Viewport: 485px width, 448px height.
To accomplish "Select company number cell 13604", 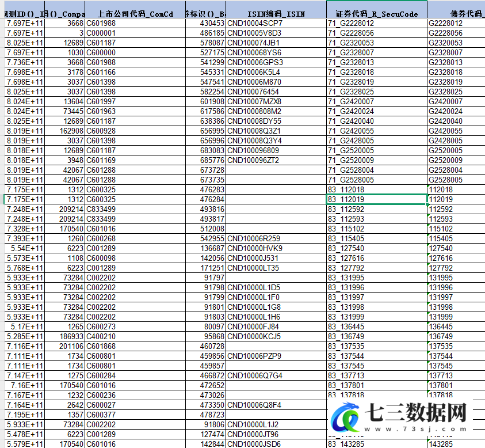I will (65, 101).
